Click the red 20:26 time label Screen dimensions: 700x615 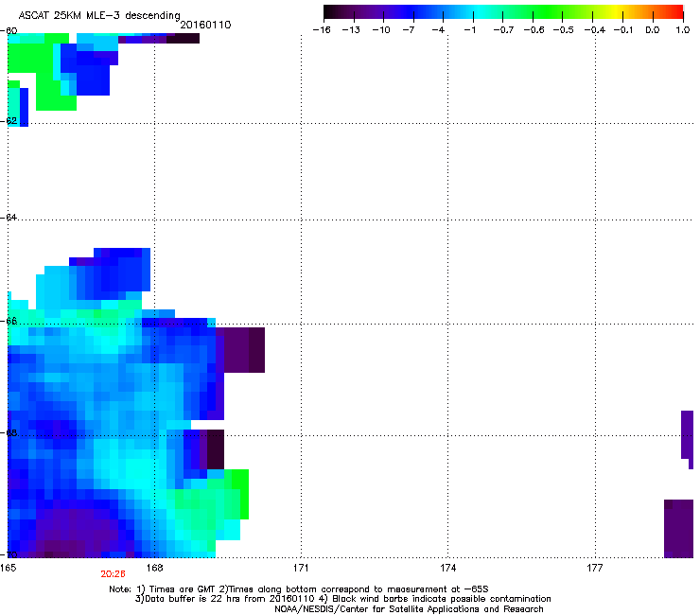click(113, 574)
